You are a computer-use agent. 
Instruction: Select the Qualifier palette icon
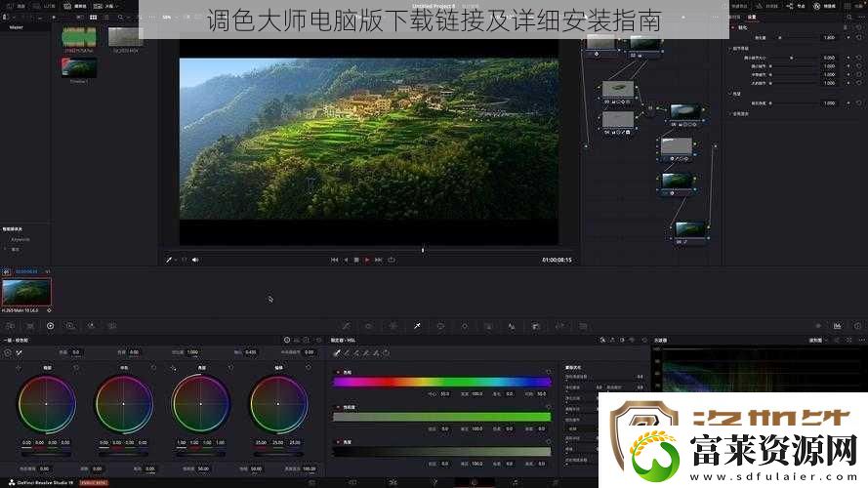click(x=417, y=326)
